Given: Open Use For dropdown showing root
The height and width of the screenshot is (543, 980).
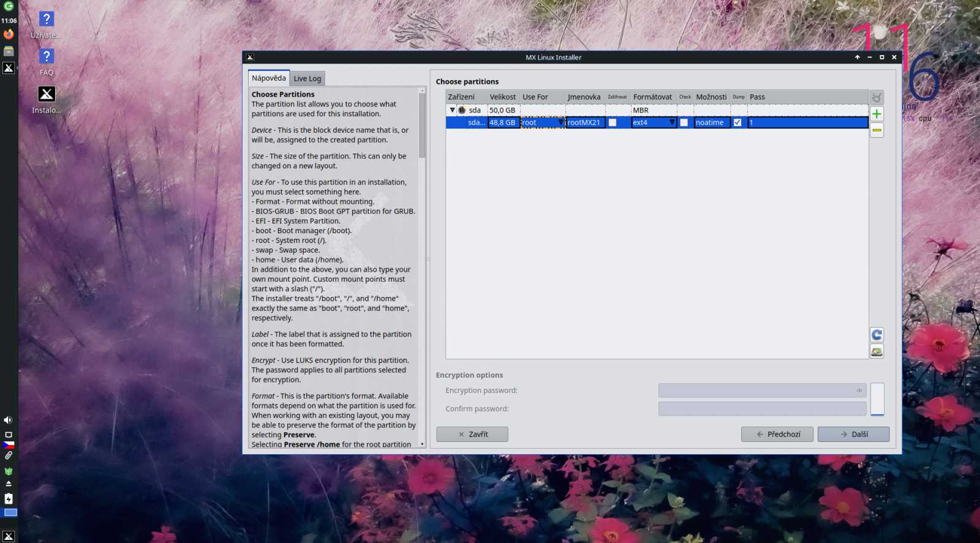Looking at the screenshot, I should tap(543, 122).
